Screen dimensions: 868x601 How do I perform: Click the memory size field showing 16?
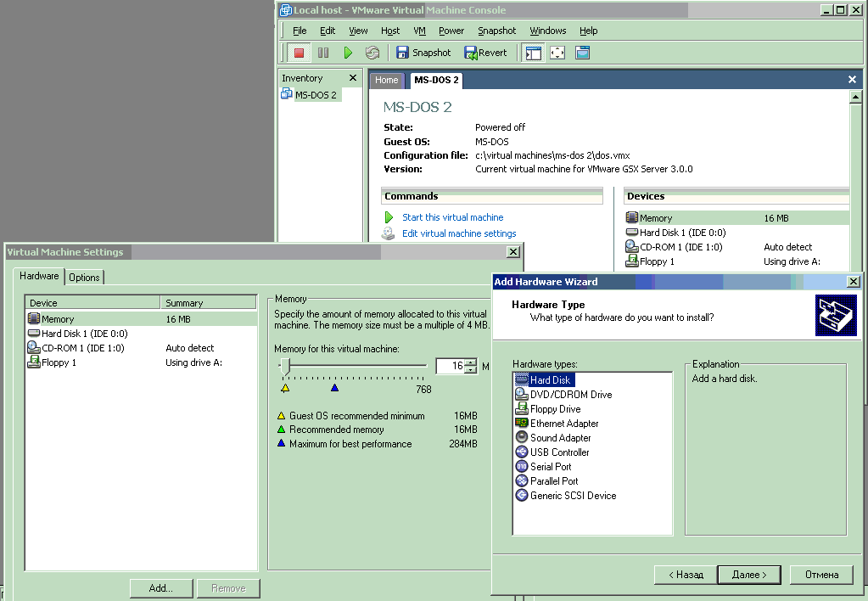tap(451, 366)
